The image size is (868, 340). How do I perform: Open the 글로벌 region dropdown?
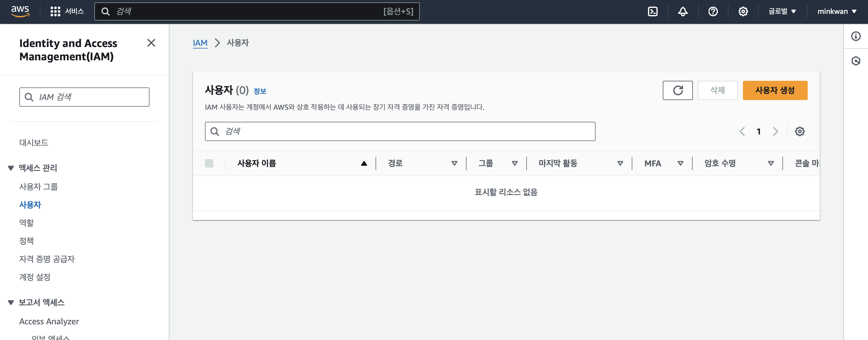coord(782,11)
